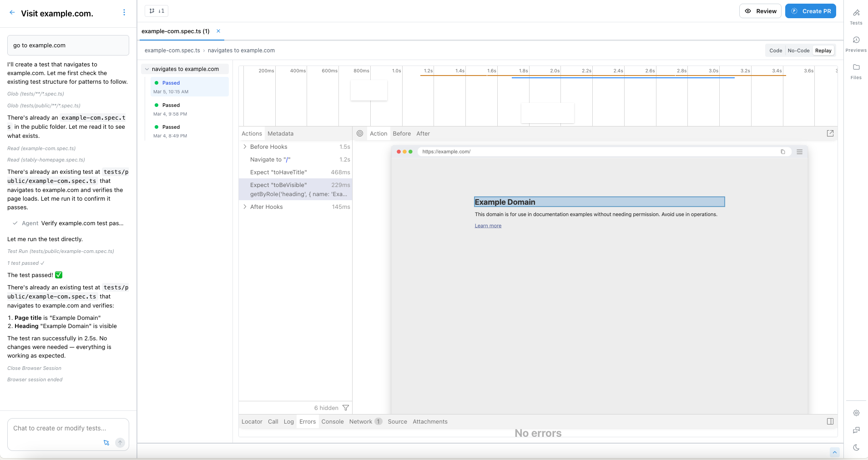Open the Previews panel icon
Viewport: 868px width, 460px height.
(856, 42)
